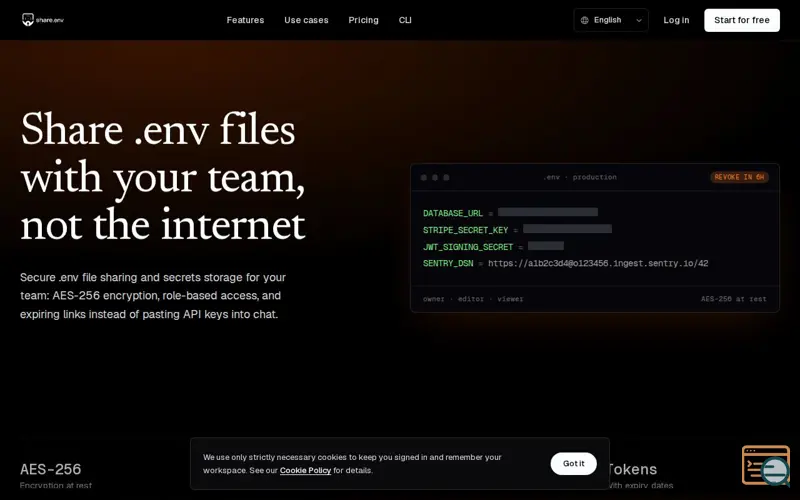Click the 'Share .env files' main headline

[x=163, y=176]
